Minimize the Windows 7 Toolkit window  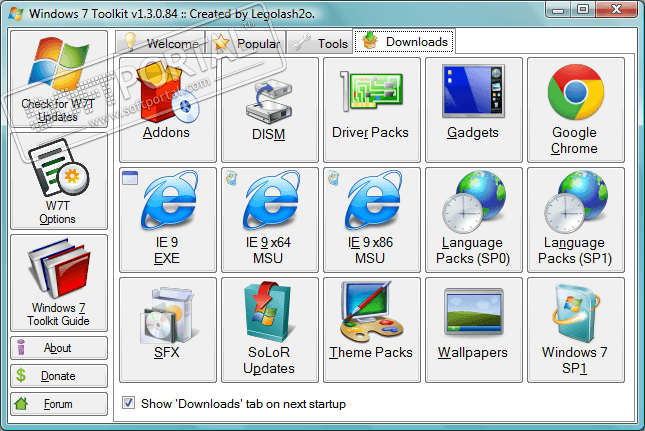[x=558, y=9]
